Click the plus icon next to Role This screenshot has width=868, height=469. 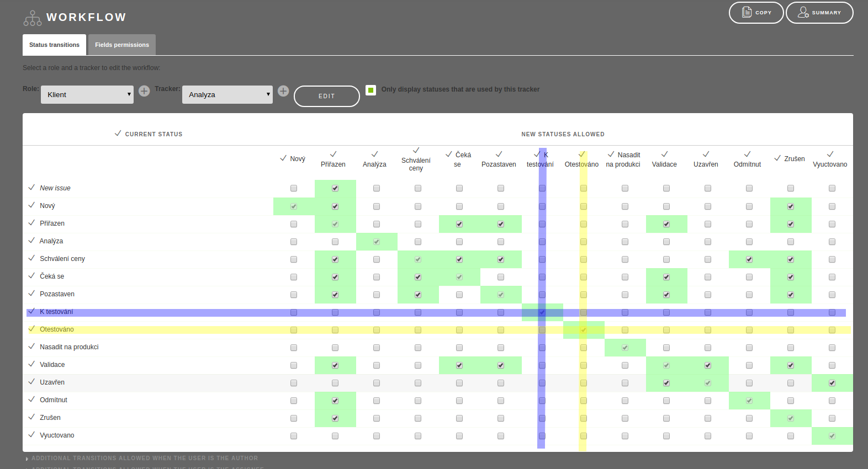(x=144, y=91)
